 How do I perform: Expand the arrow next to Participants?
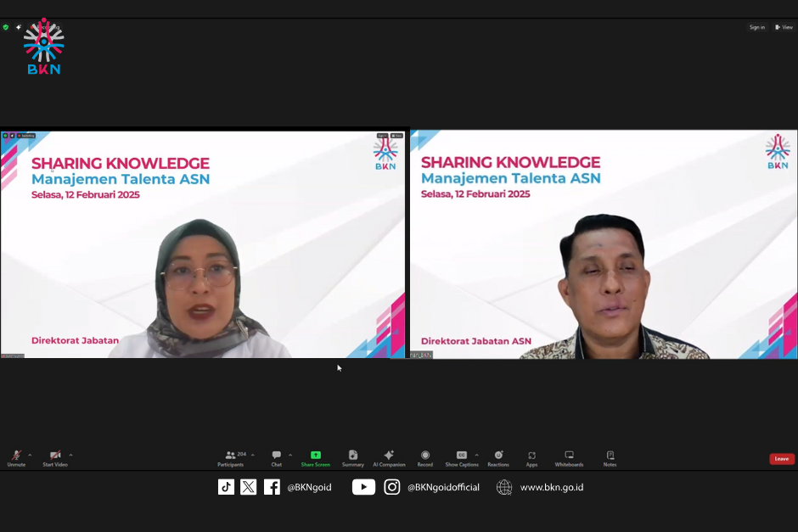252,455
